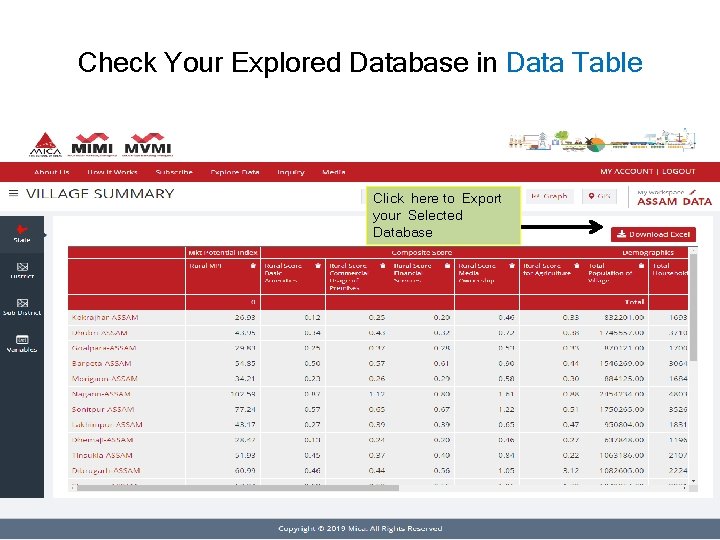Click the ASSAM DATA workspace name
This screenshot has height=540, width=720.
click(675, 202)
